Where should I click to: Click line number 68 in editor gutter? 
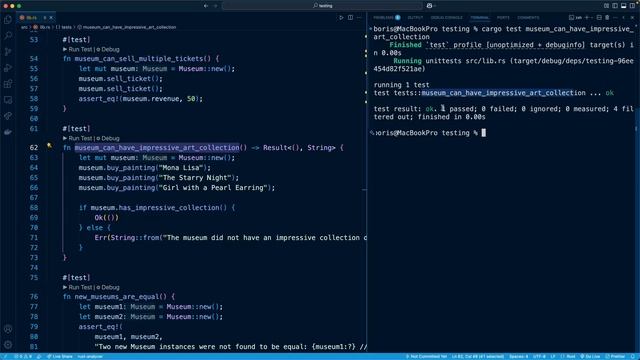(34, 207)
